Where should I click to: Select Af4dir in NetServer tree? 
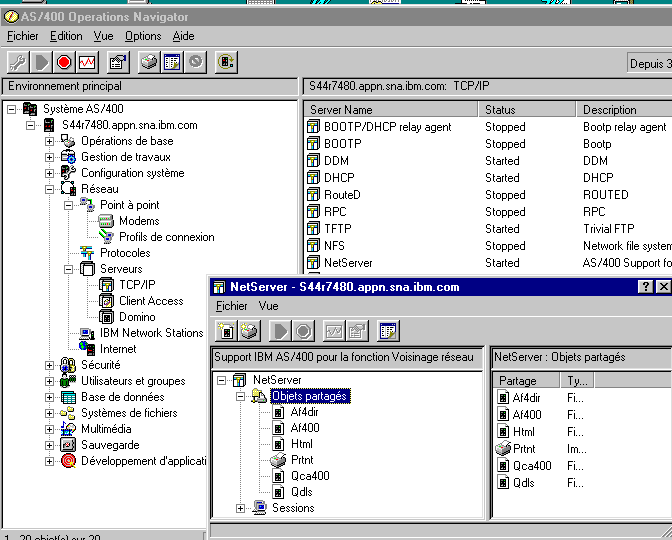(x=304, y=412)
